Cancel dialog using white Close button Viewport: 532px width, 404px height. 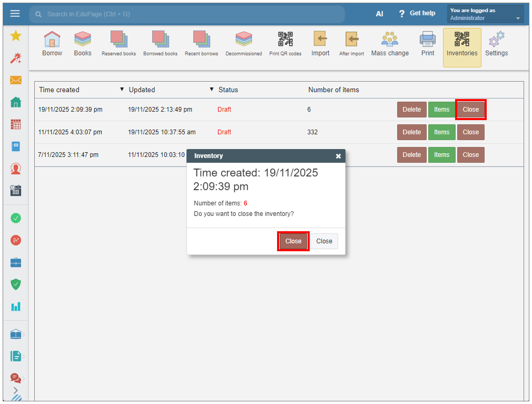(324, 241)
